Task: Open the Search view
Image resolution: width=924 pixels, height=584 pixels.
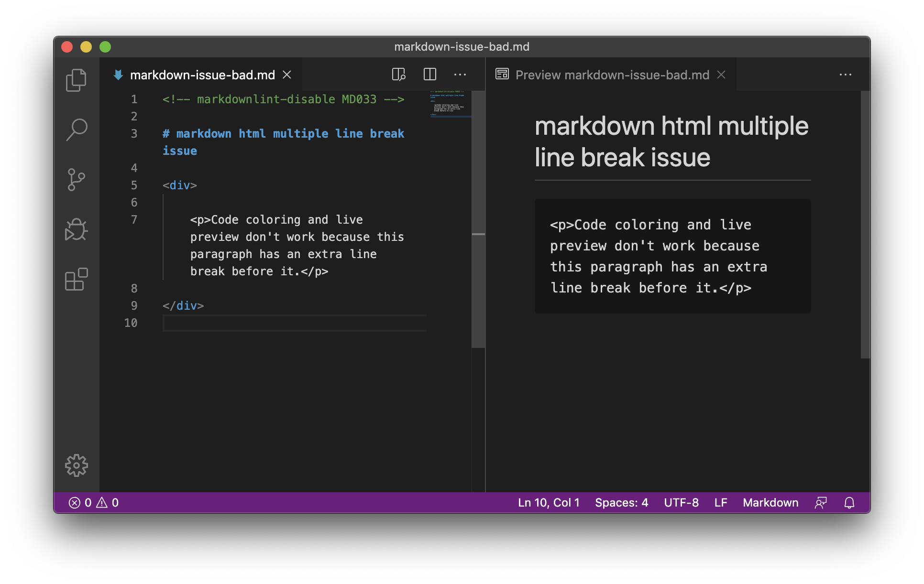Action: click(x=76, y=130)
